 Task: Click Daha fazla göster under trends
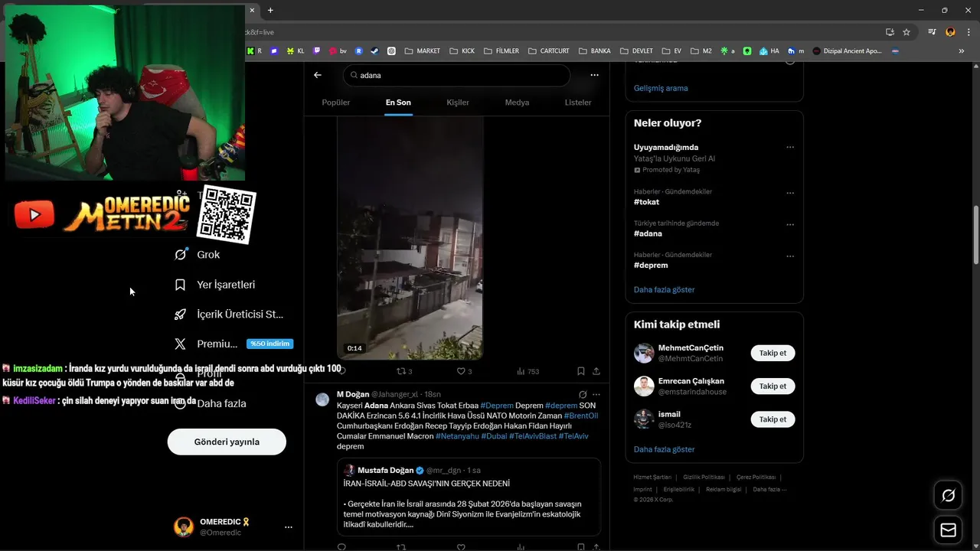click(x=665, y=290)
